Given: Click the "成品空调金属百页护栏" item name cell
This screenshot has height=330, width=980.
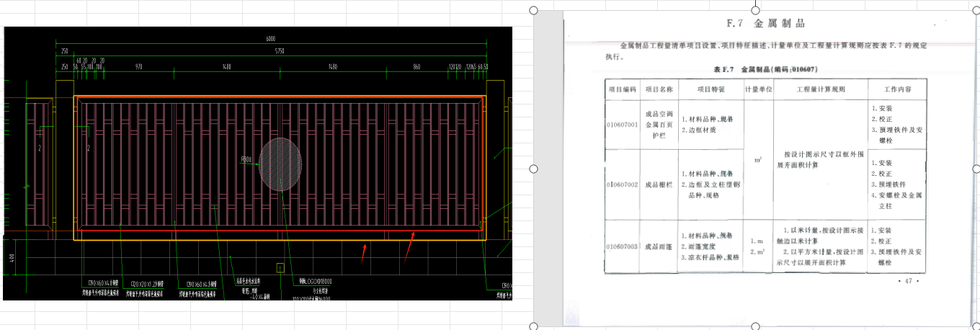Looking at the screenshot, I should pos(659,125).
